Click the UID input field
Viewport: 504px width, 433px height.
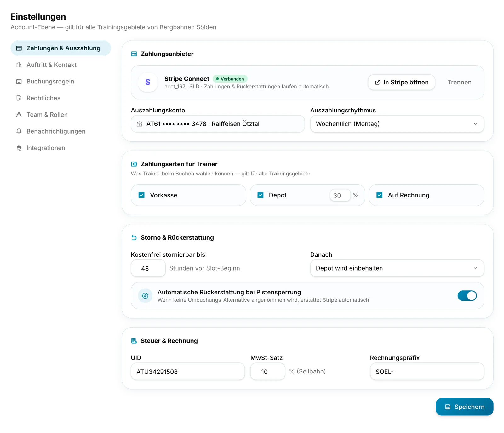(188, 372)
